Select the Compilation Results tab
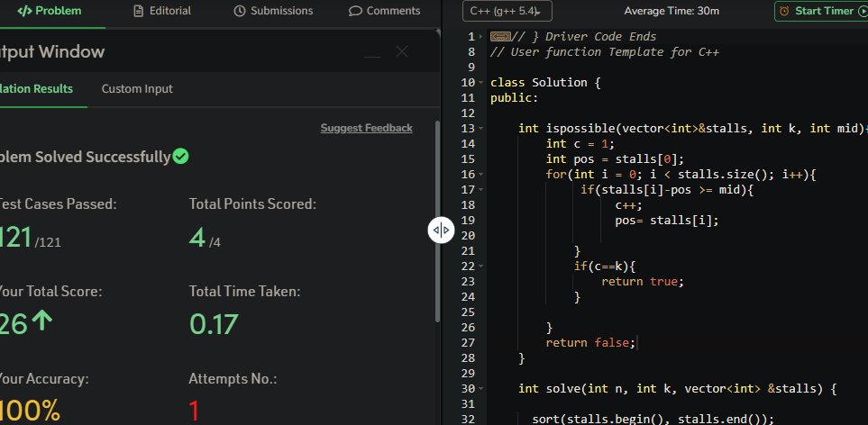 point(37,89)
